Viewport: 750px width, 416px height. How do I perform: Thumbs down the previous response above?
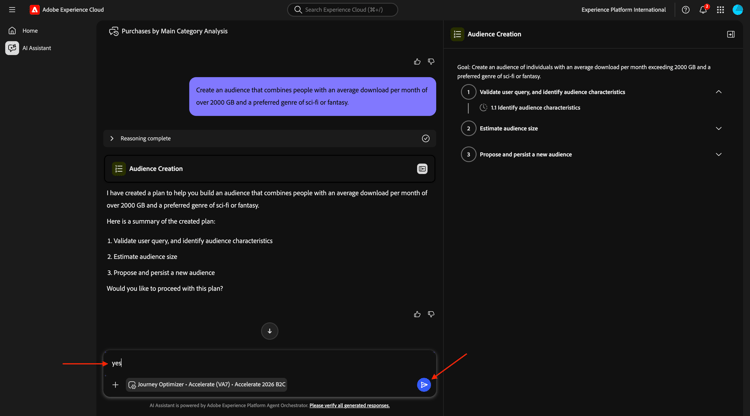click(x=431, y=62)
